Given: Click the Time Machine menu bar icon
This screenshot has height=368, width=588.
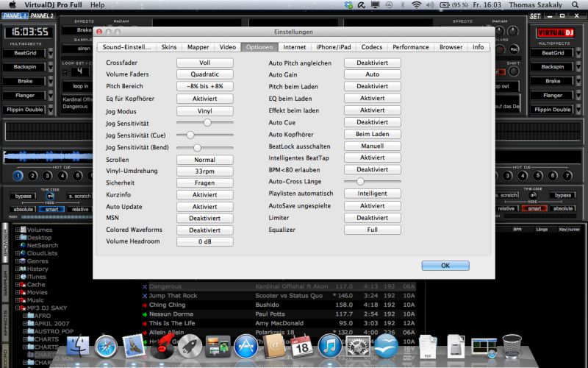Looking at the screenshot, I should point(390,5).
